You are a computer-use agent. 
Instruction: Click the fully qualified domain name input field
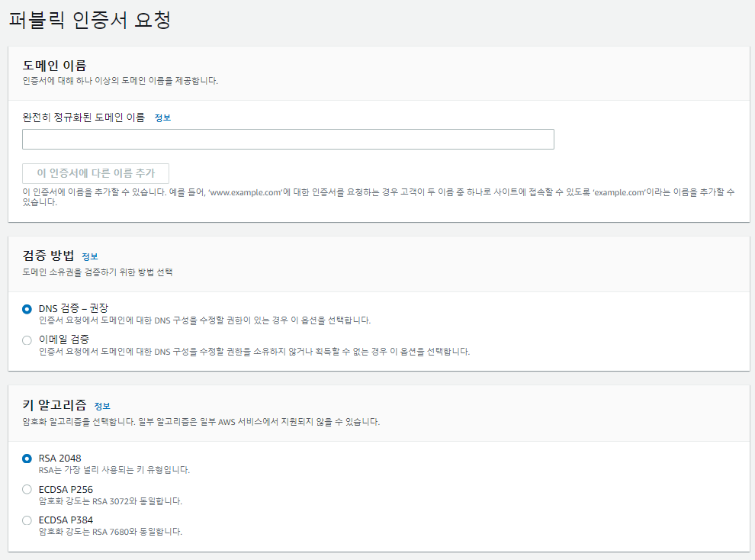click(x=288, y=139)
